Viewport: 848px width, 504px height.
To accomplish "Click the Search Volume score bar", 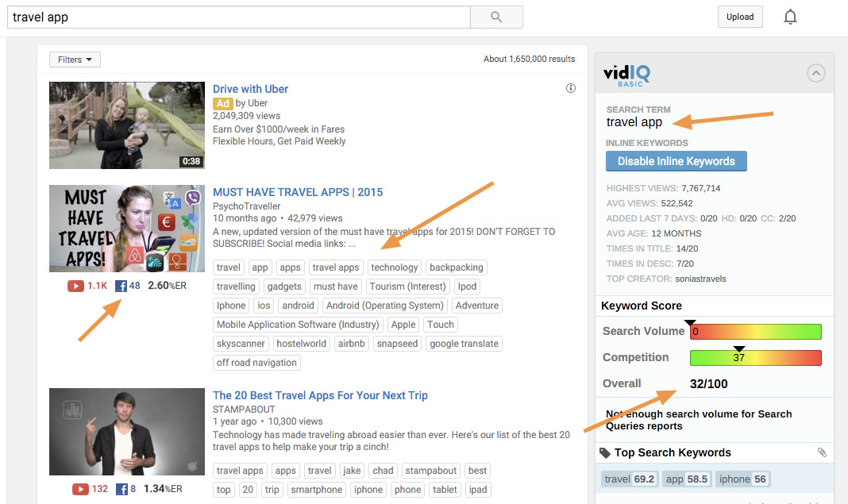I will point(756,332).
